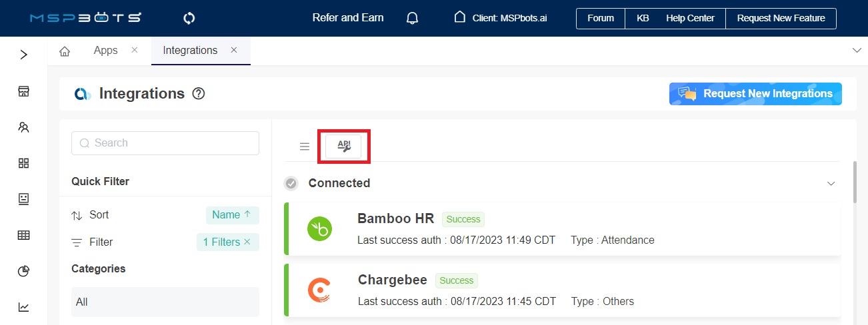Go to the home tab icon

65,51
